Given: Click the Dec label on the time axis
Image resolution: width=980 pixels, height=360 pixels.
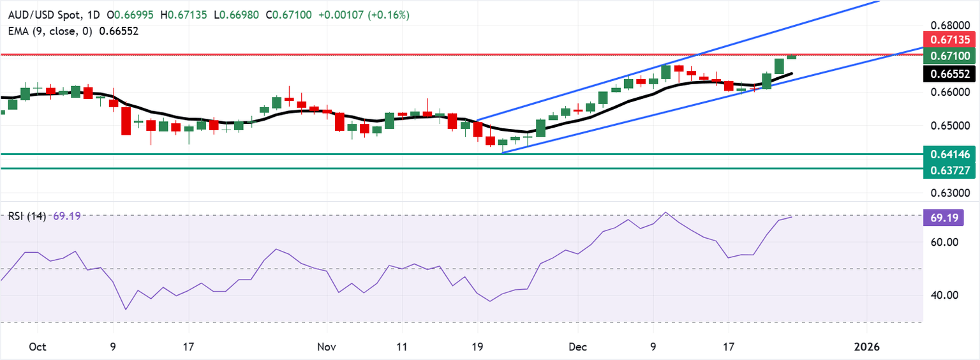Looking at the screenshot, I should pos(577,347).
